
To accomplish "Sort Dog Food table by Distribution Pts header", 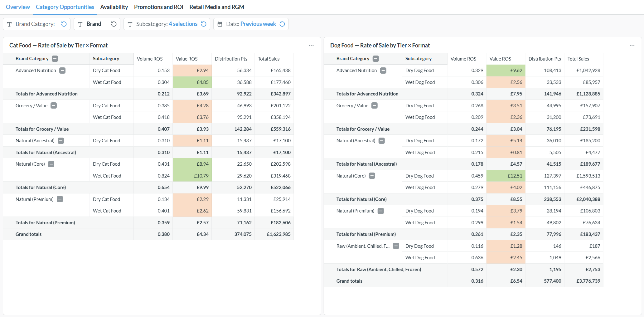I will tap(545, 59).
